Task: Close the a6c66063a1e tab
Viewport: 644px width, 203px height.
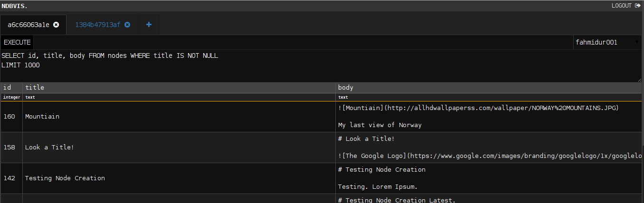Action: point(56,25)
